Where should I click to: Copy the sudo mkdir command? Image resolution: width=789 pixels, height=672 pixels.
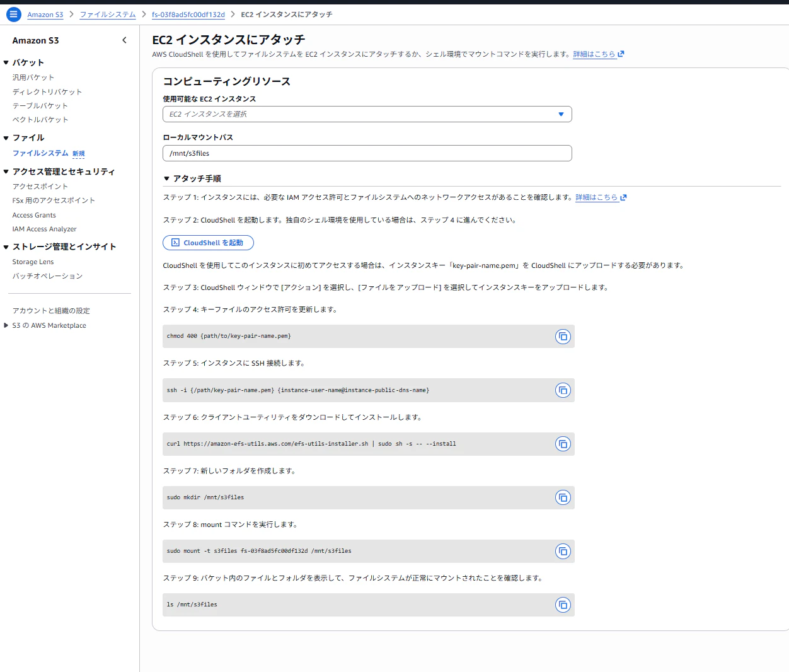(563, 497)
